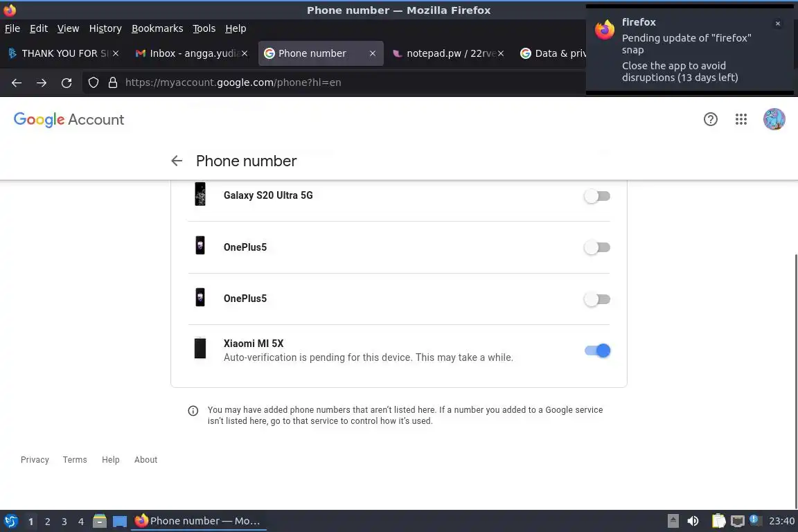Viewport: 798px width, 532px height.
Task: Open the History menu
Action: click(105, 28)
